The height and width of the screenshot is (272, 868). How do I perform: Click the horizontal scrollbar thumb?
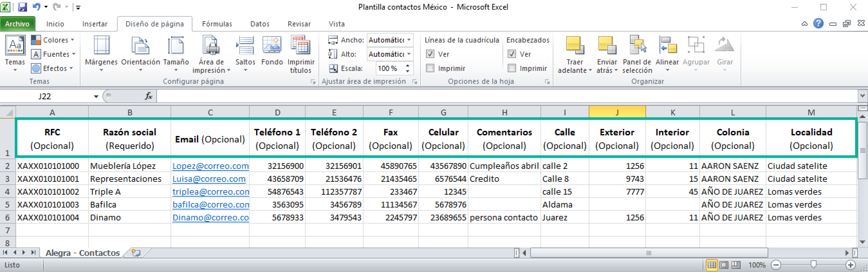(649, 253)
